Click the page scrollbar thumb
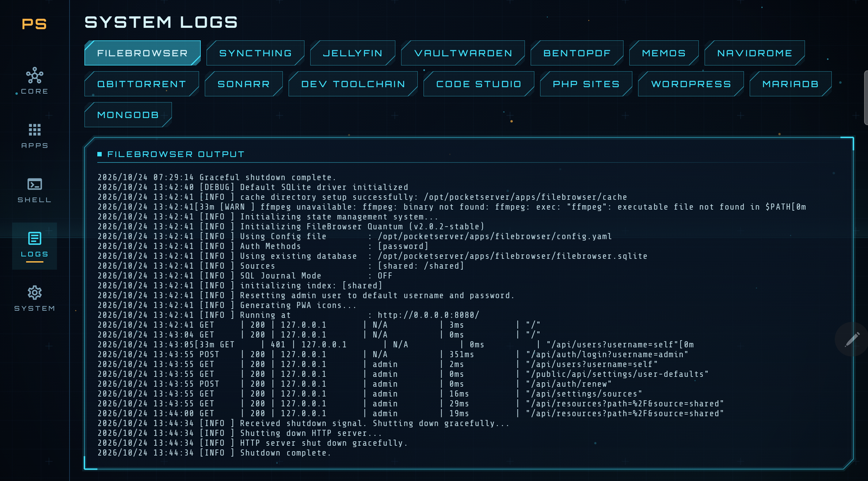This screenshot has height=481, width=868. tap(866, 98)
